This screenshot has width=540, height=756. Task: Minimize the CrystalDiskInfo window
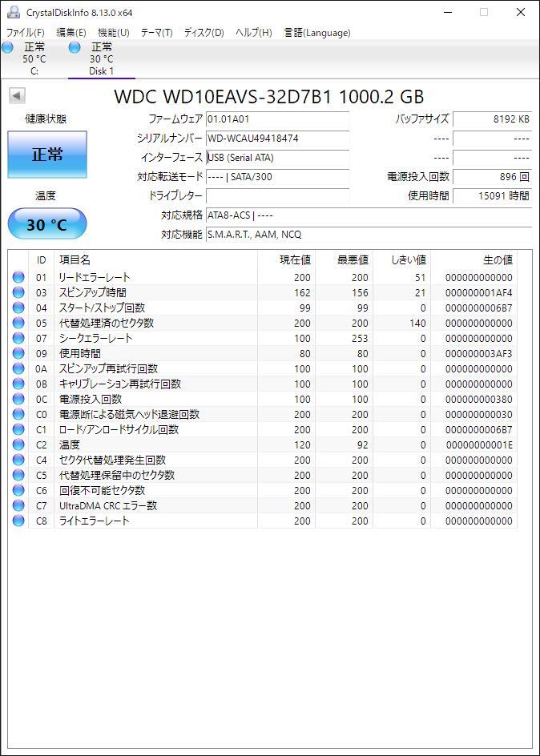[x=447, y=13]
